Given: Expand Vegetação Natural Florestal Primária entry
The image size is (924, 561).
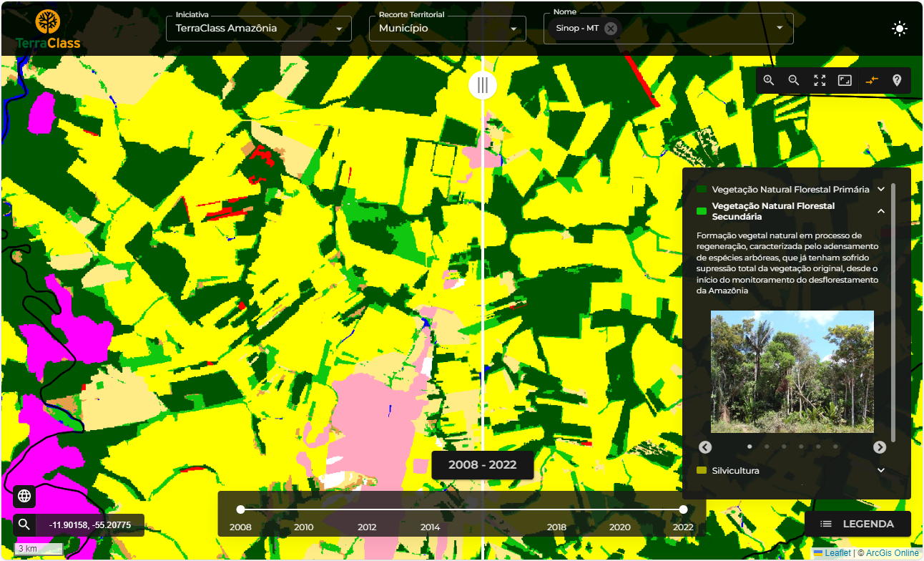Looking at the screenshot, I should 881,190.
